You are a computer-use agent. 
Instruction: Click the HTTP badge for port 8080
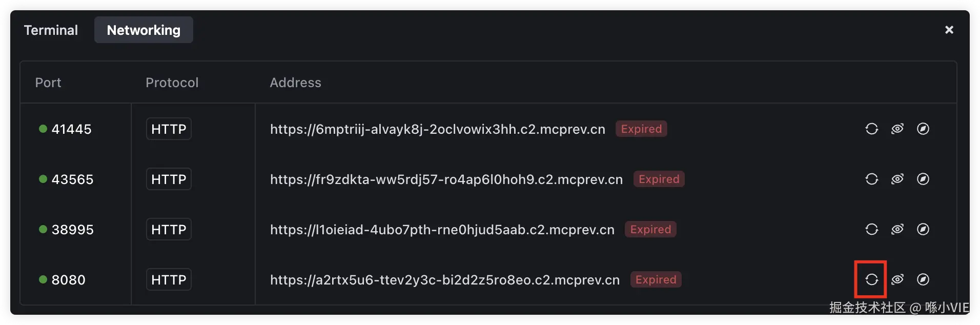[x=169, y=280]
